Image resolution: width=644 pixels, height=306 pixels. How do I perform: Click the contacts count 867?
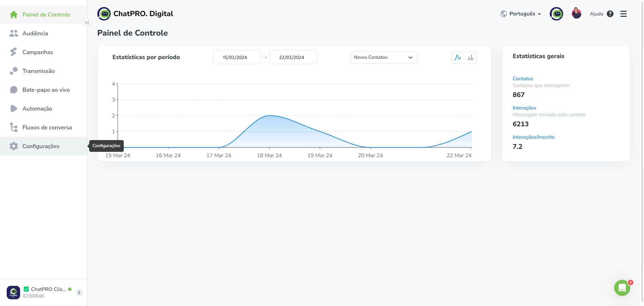(518, 95)
